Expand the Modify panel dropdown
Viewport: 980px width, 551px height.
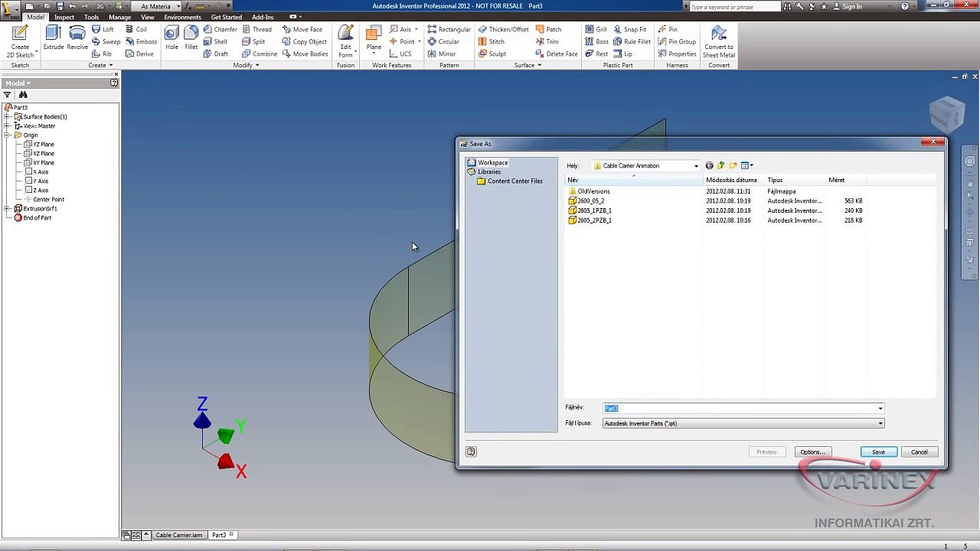(247, 65)
